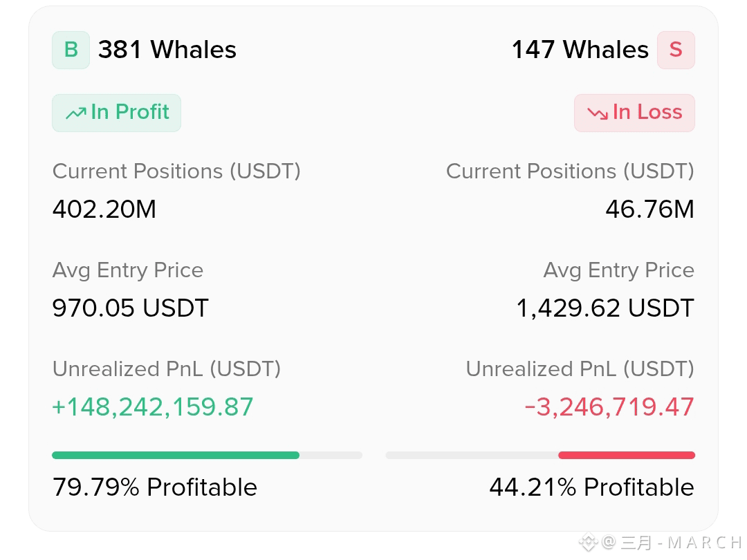Image resolution: width=747 pixels, height=560 pixels.
Task: Select the In Profit badge
Action: point(117,113)
